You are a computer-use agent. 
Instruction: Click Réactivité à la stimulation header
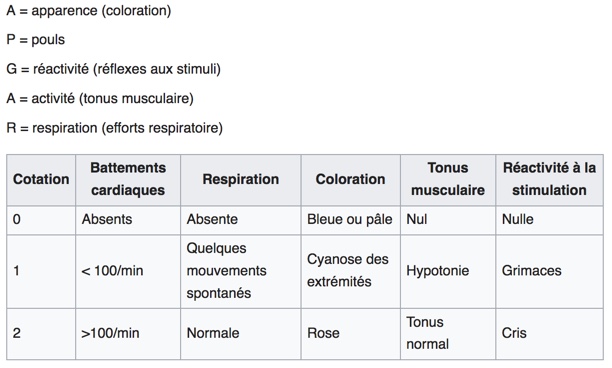[x=550, y=180]
